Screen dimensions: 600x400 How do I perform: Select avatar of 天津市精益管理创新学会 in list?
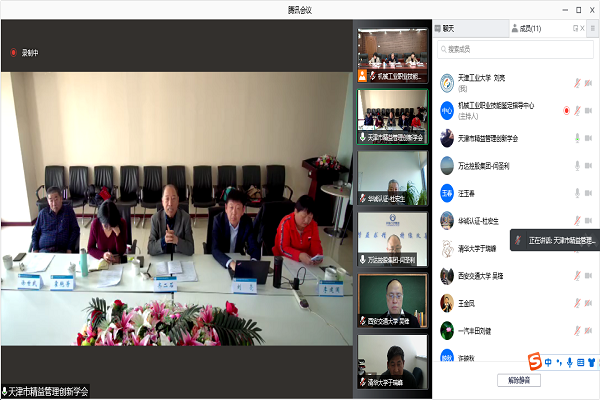click(447, 138)
